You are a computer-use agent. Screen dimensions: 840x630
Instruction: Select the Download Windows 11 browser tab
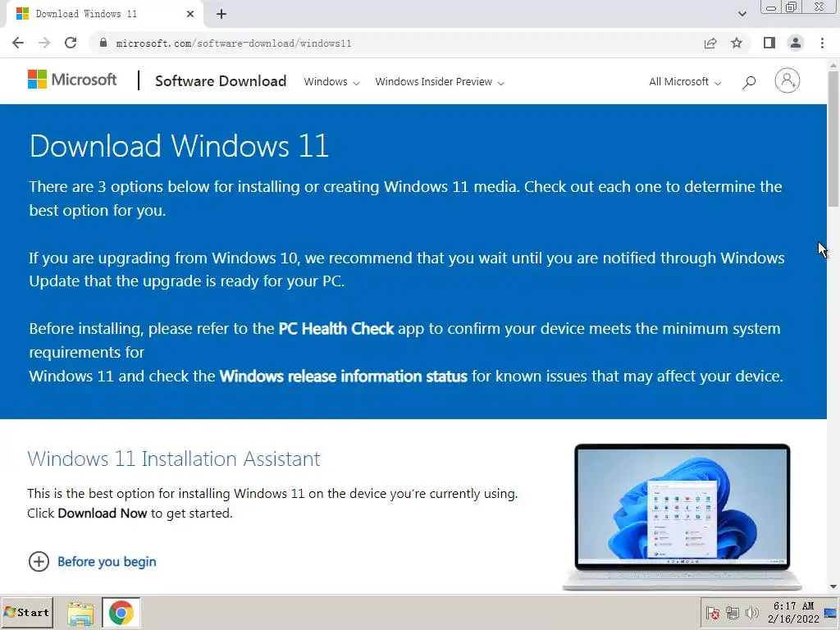coord(105,14)
